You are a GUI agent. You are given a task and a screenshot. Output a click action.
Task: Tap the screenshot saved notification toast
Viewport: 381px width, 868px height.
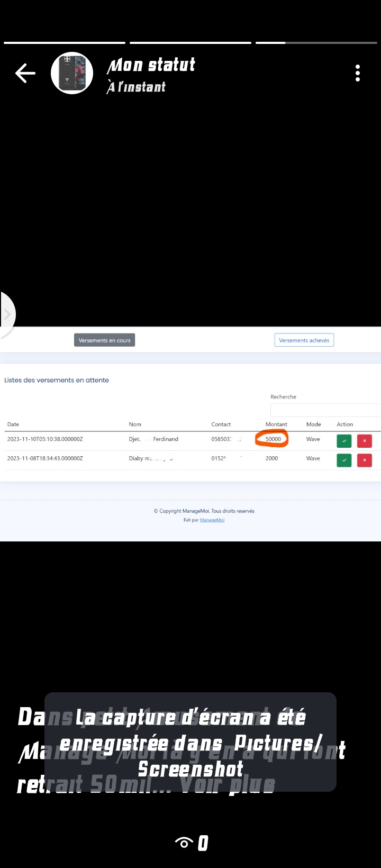[190, 742]
